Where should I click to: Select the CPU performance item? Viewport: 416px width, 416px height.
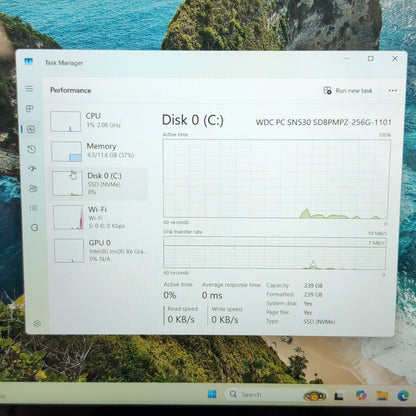[97, 121]
